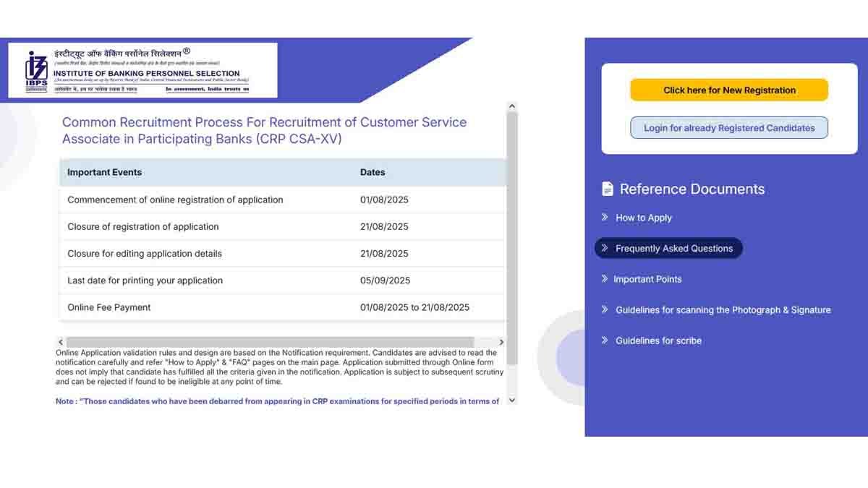Click the horizontal scrollbar thumb

271,342
